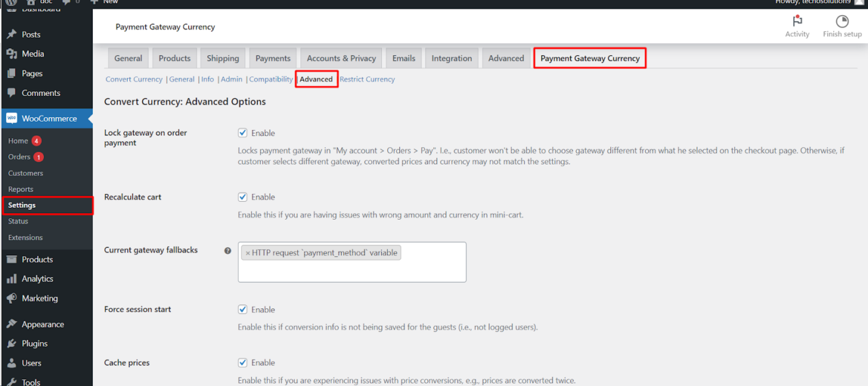Disable the Cache prices option
868x386 pixels.
pyautogui.click(x=243, y=362)
